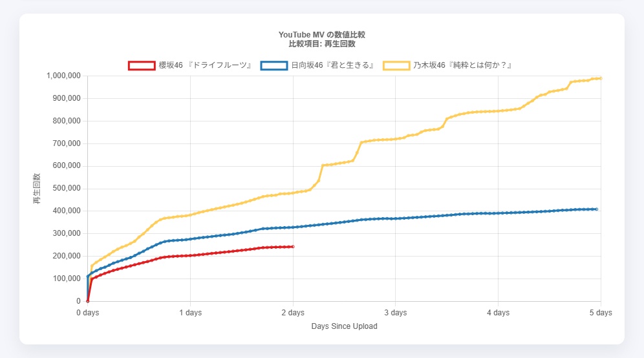The image size is (644, 358).
Task: Click the red 櫻坂46 legend color box
Action: pyautogui.click(x=142, y=65)
